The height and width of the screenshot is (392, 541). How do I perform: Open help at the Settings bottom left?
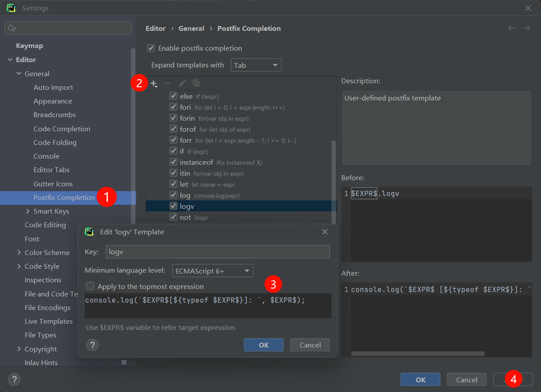[14, 379]
